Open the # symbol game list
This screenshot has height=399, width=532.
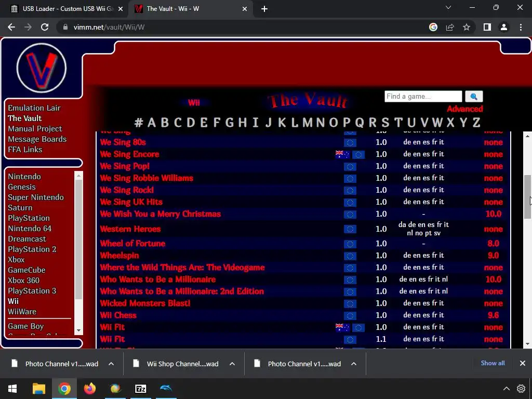pyautogui.click(x=138, y=122)
